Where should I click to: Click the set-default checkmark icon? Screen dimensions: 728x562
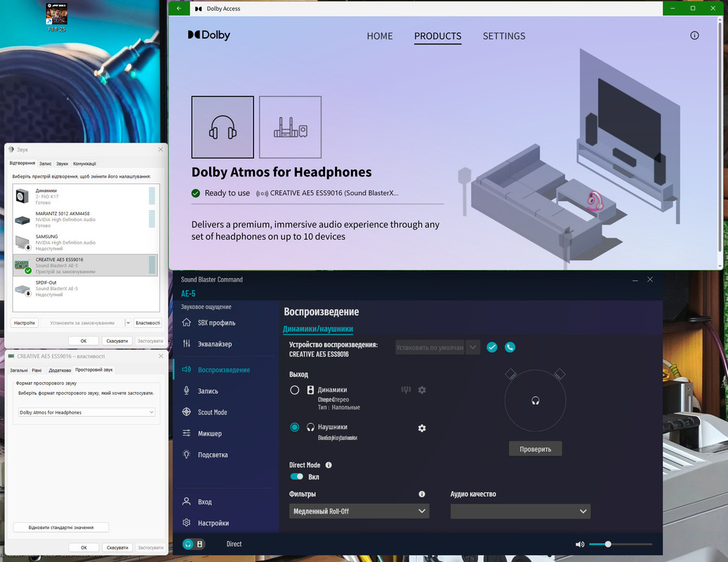[491, 347]
